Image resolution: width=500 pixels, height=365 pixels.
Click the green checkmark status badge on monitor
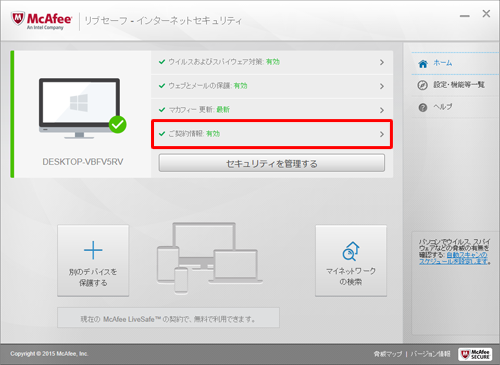tap(117, 124)
